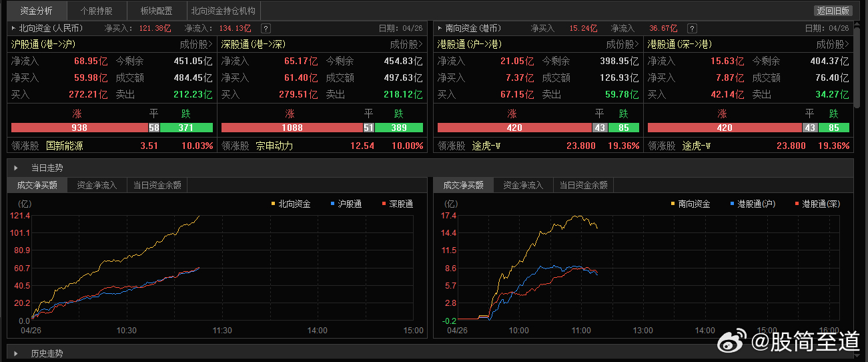The image size is (868, 362).
Task: Select 当日资金余额 tab in northbound chart
Action: (157, 185)
